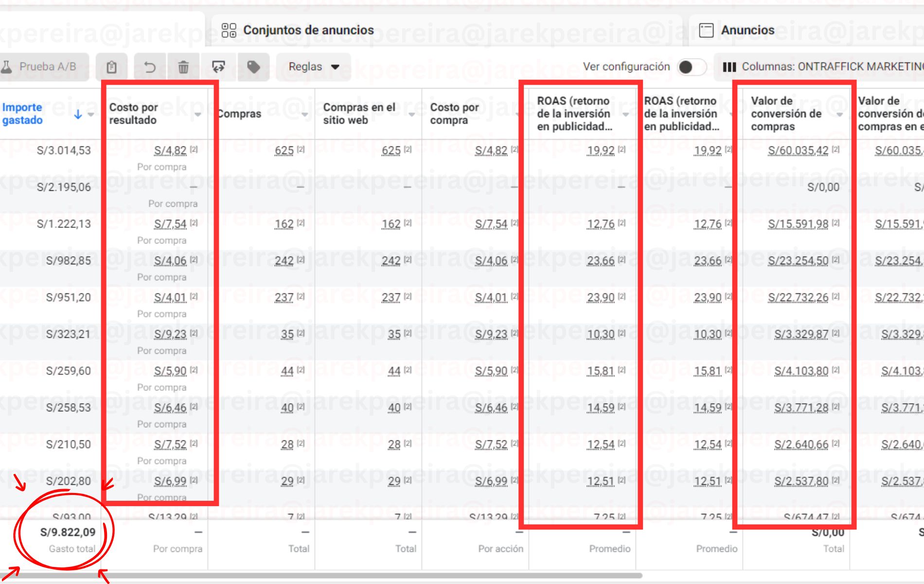
Task: Click the export arrow icon in the toolbar
Action: click(x=217, y=67)
